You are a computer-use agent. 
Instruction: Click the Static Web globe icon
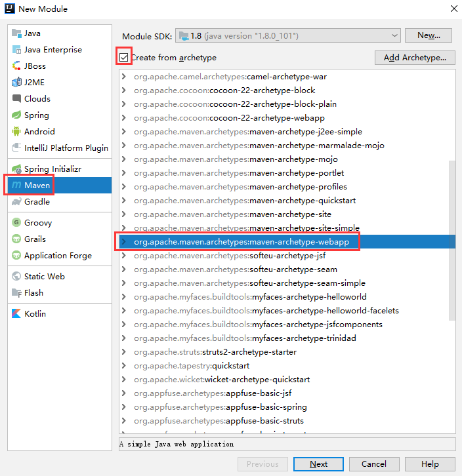click(16, 276)
